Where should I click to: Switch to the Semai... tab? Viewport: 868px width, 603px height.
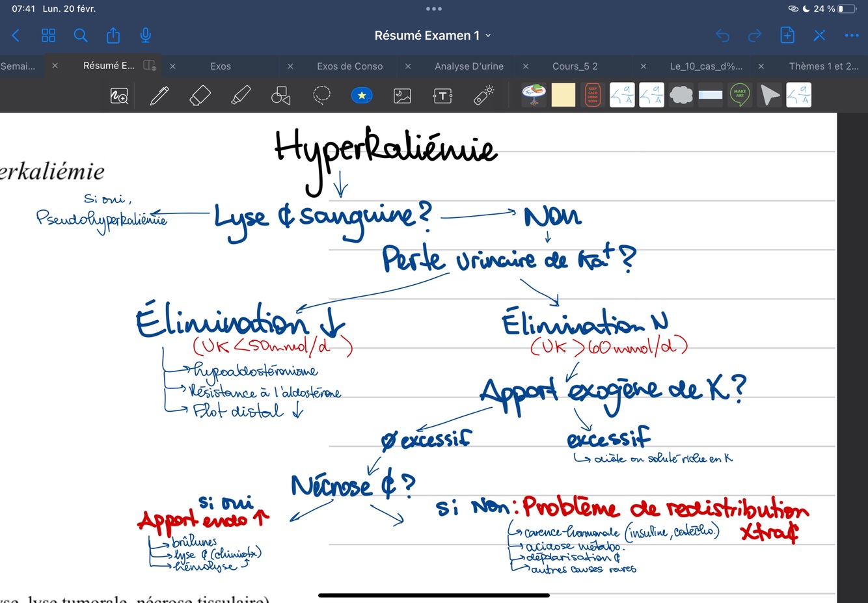[x=18, y=66]
